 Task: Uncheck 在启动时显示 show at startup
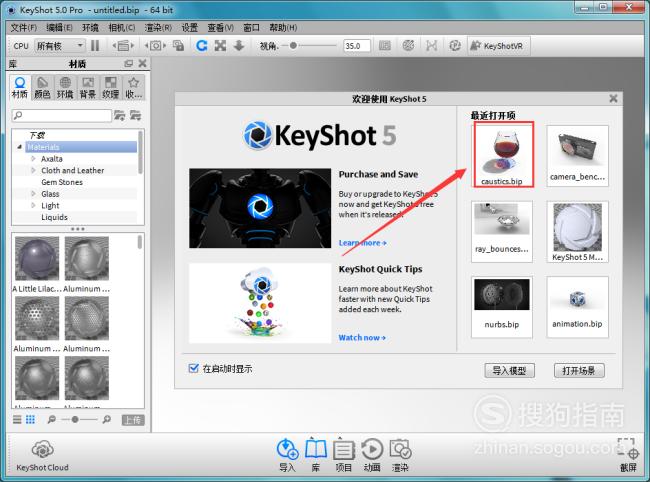tap(193, 368)
